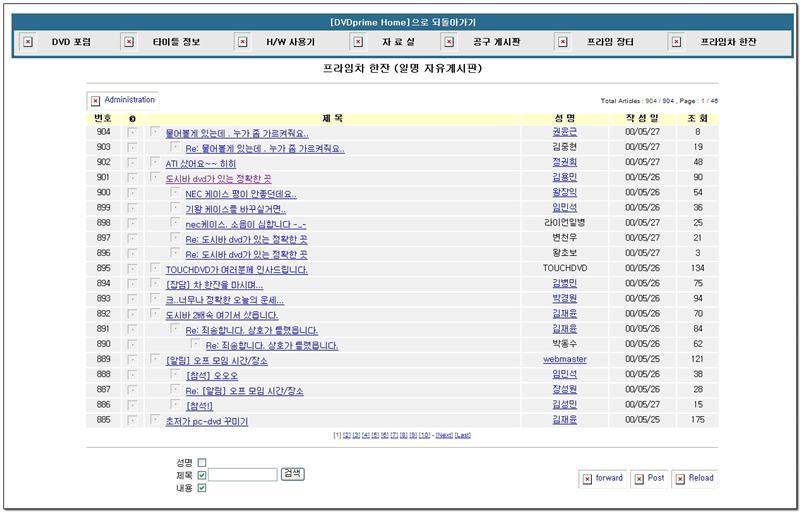Click the icon left of forward

point(587,479)
